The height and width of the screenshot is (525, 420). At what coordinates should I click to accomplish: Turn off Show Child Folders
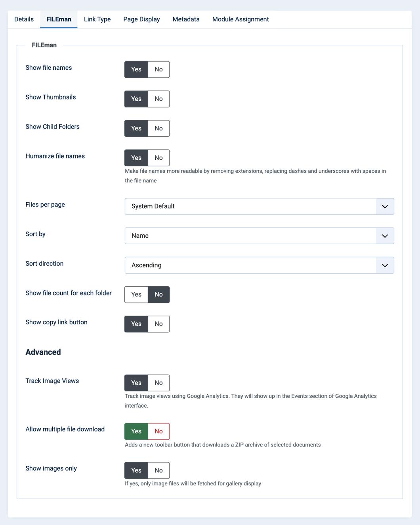click(x=159, y=128)
